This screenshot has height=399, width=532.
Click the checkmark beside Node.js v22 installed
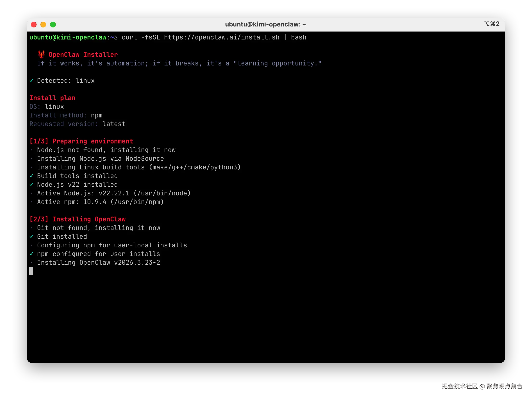tap(31, 185)
